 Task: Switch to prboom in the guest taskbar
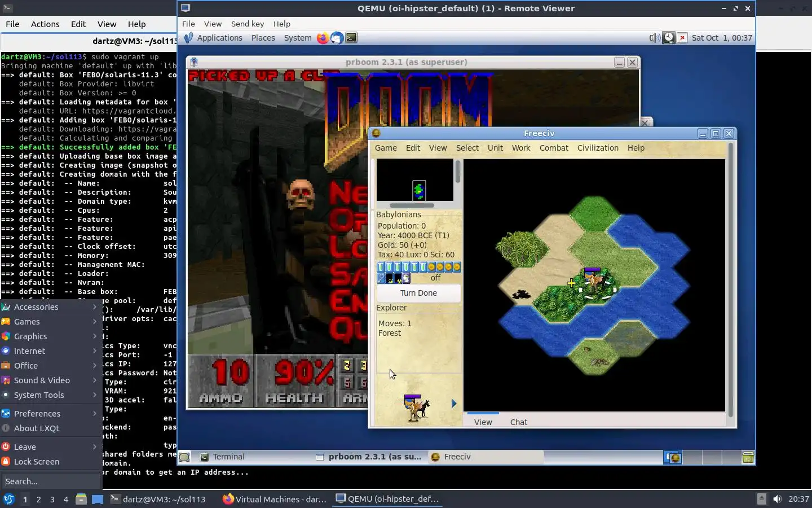(x=369, y=457)
